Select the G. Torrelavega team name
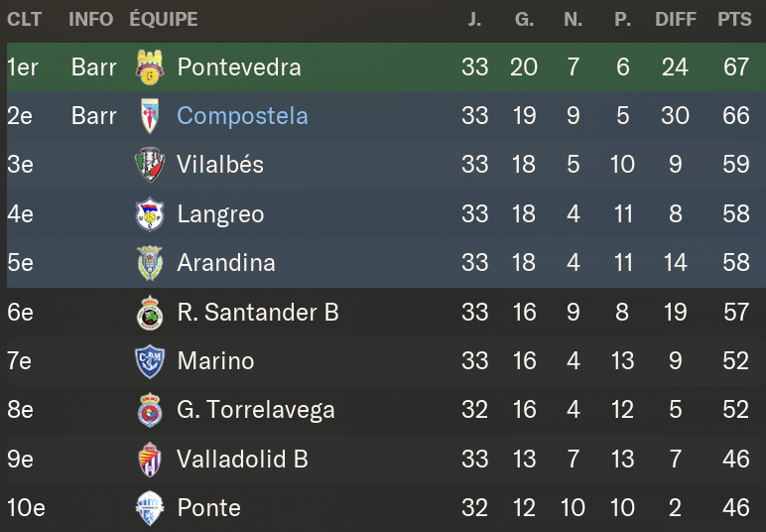The image size is (766, 532). point(256,410)
